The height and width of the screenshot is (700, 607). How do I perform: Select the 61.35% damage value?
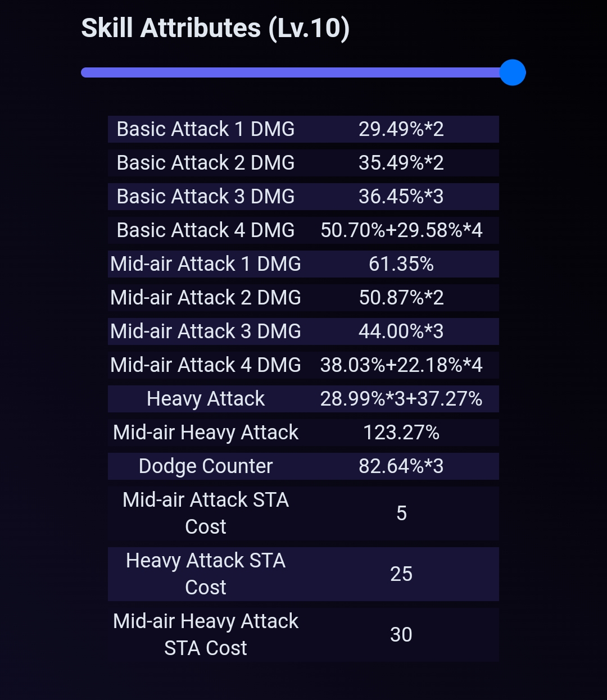click(x=401, y=264)
